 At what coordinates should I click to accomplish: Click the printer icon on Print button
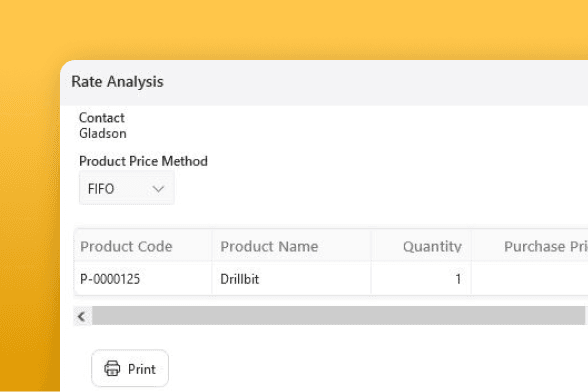(x=112, y=368)
